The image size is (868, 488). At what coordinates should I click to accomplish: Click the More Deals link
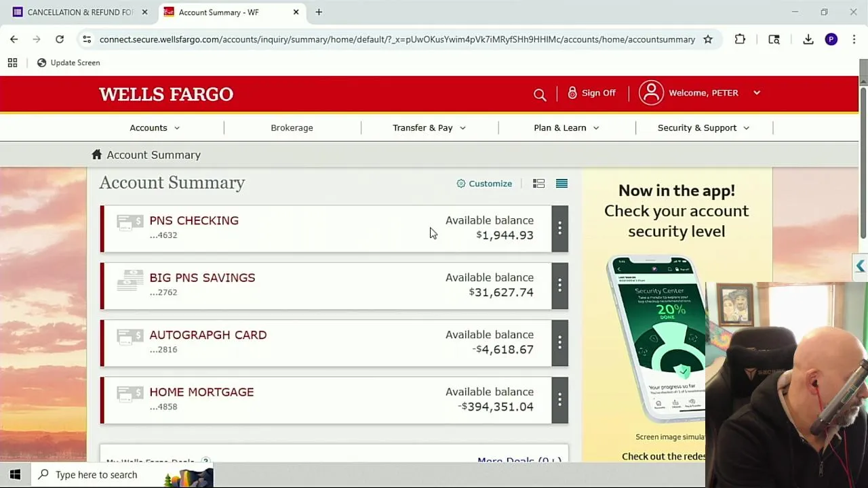pos(519,460)
